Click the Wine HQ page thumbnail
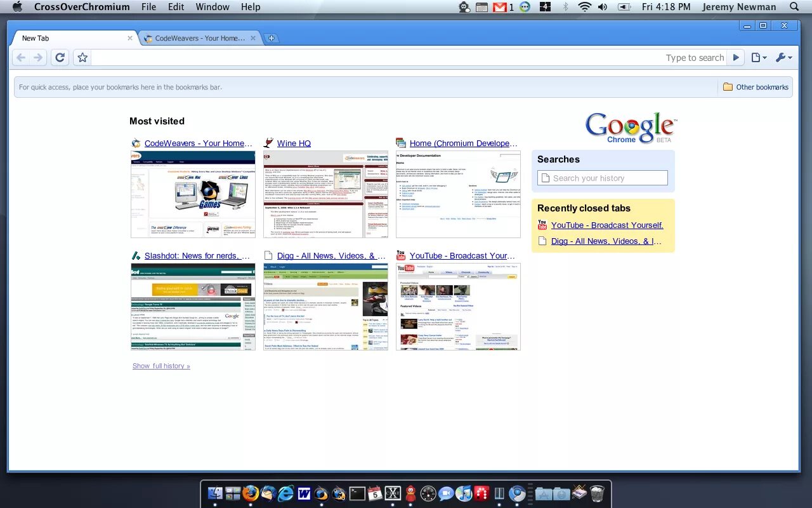 [325, 194]
